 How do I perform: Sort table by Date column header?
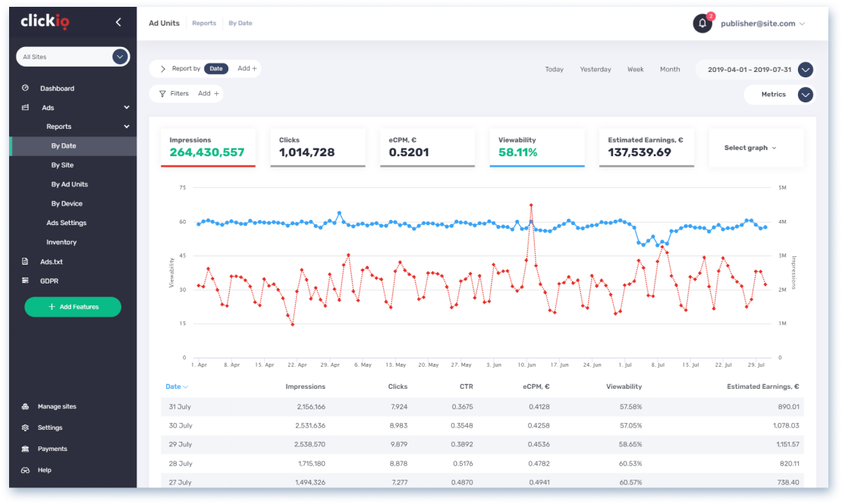176,387
